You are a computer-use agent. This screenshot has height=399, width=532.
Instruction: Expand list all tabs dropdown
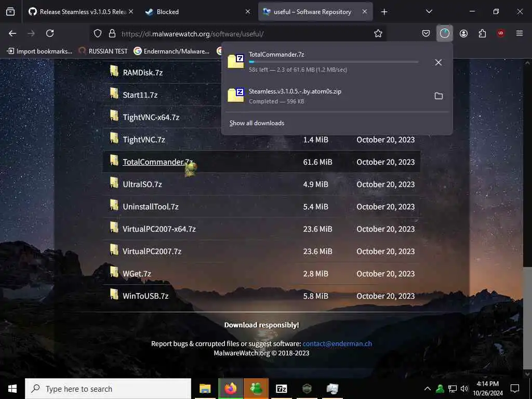(x=429, y=12)
